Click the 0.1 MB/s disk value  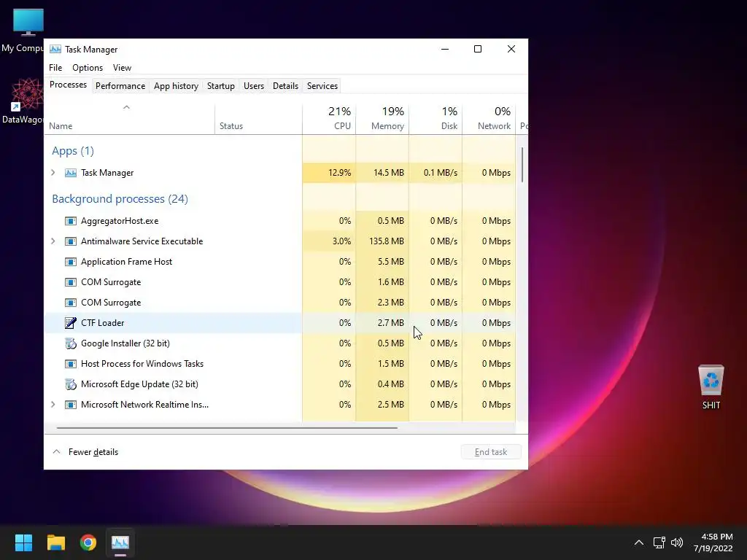[x=440, y=173]
